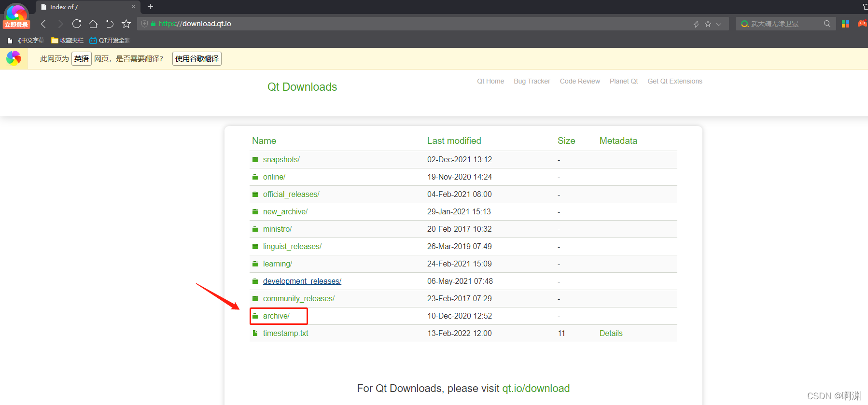Click the 立即登录 login badge
Viewport: 868px width, 405px height.
coord(16,25)
